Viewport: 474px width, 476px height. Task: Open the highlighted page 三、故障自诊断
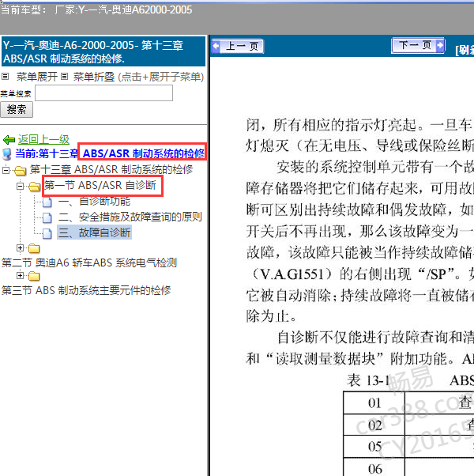pos(94,232)
